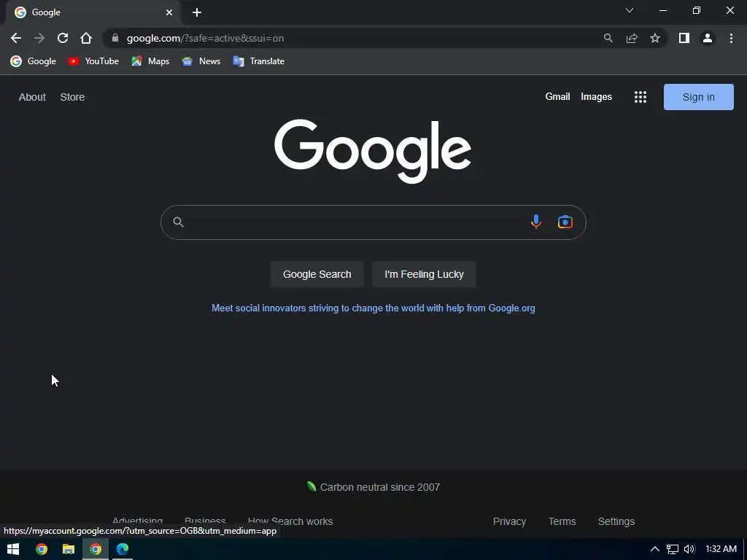Share this page using the share icon
The image size is (747, 560).
point(632,38)
